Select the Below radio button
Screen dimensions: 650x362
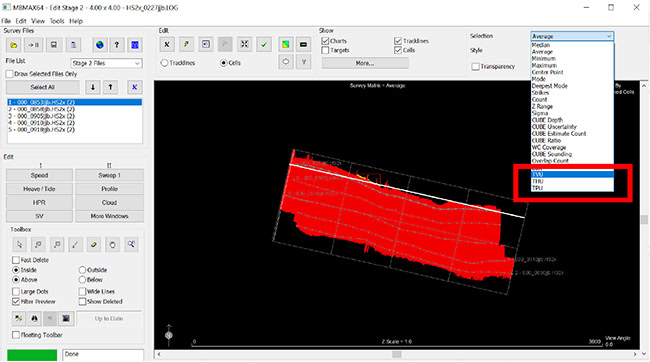(x=82, y=280)
